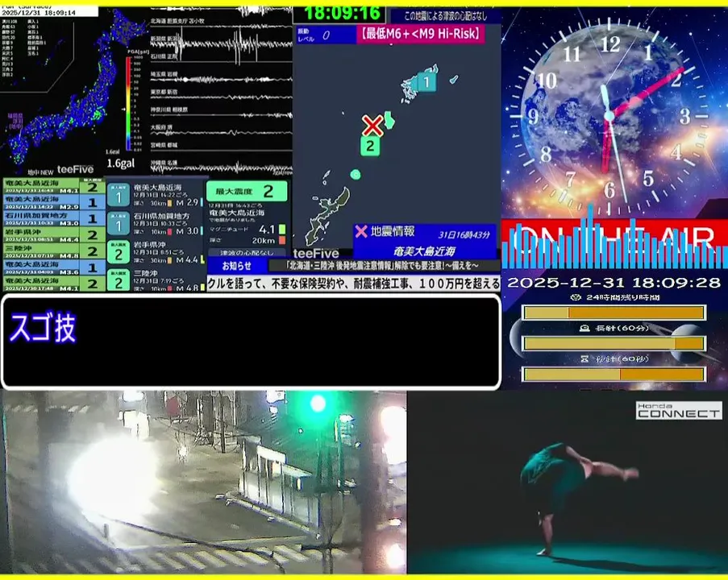Viewport: 728px width, 580px height.
Task: Click intensity 1 badge for 14:22 quake in the middle list
Action: tap(119, 196)
